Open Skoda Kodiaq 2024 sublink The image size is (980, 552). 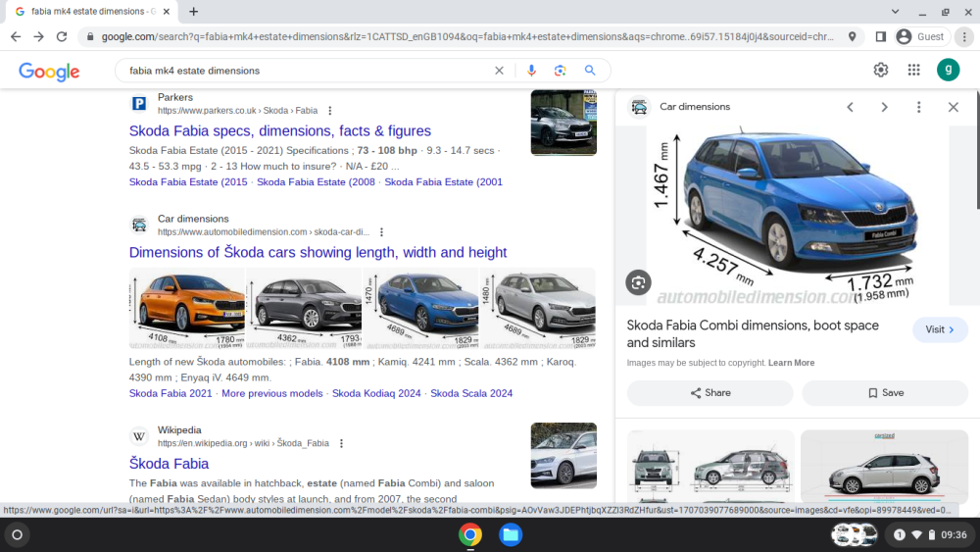coord(376,393)
